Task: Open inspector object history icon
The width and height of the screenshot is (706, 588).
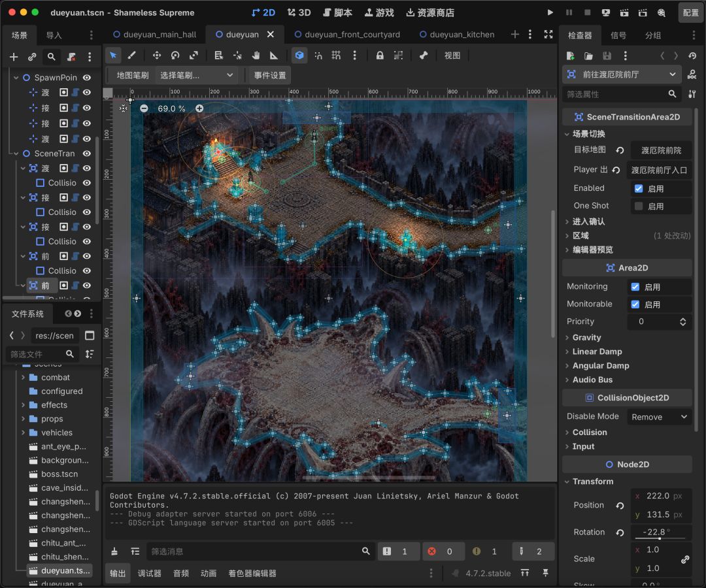Action: pos(692,56)
